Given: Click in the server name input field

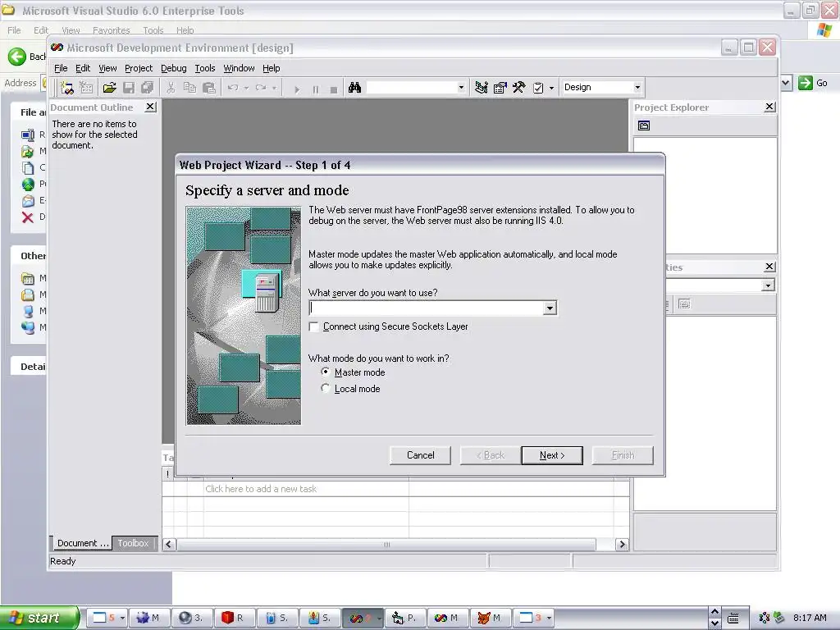Looking at the screenshot, I should [x=427, y=308].
